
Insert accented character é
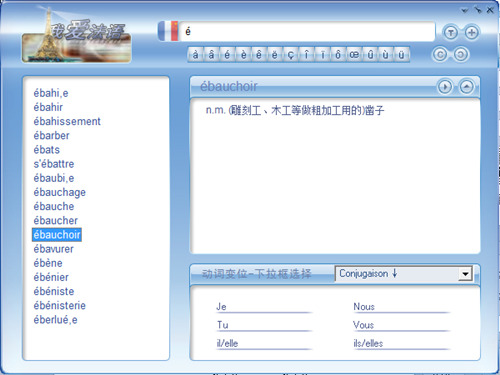click(227, 54)
